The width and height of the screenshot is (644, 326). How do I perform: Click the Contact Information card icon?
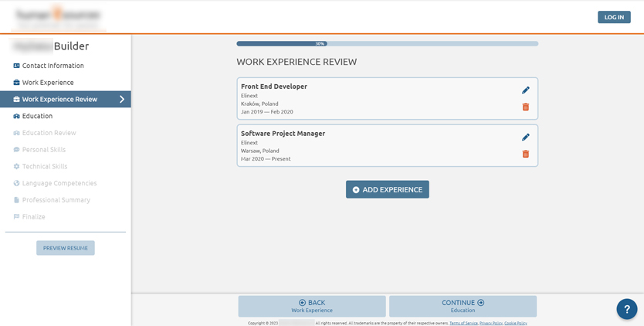coord(16,66)
